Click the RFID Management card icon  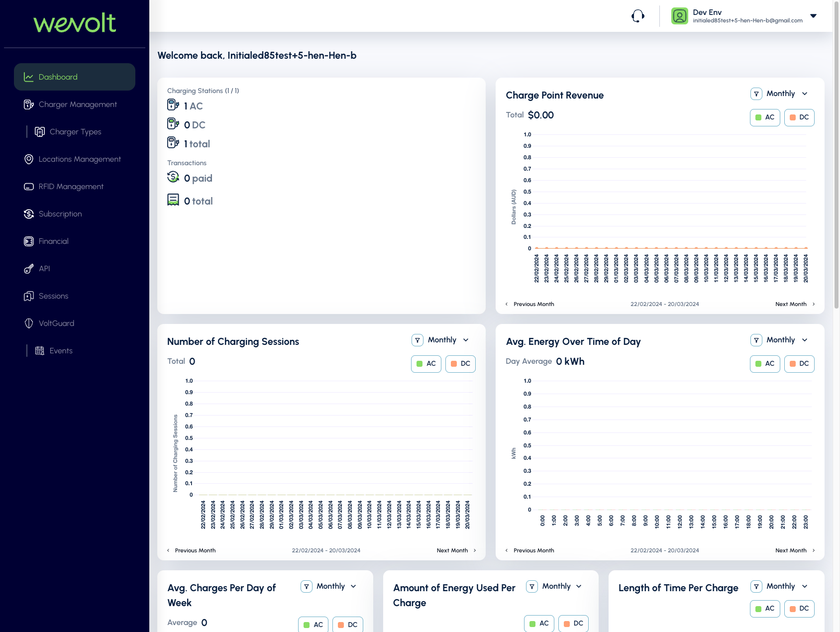[x=29, y=187]
